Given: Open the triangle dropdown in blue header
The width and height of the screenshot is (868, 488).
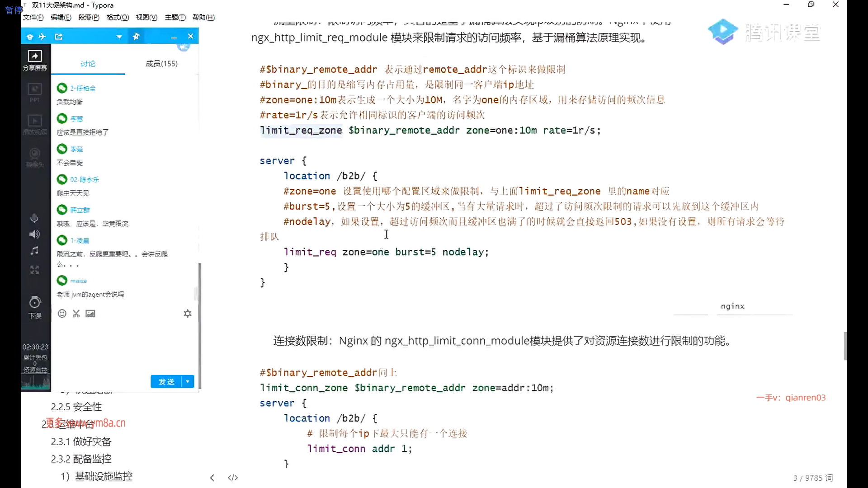Looking at the screenshot, I should (119, 37).
